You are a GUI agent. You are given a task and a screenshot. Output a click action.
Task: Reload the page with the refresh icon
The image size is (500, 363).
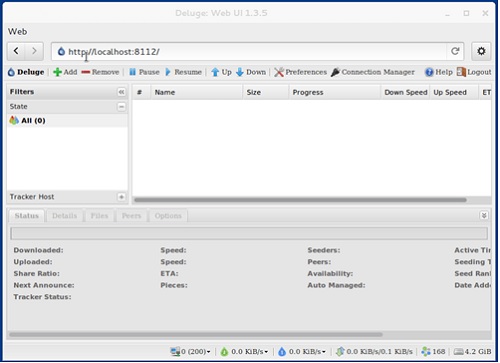tap(455, 51)
